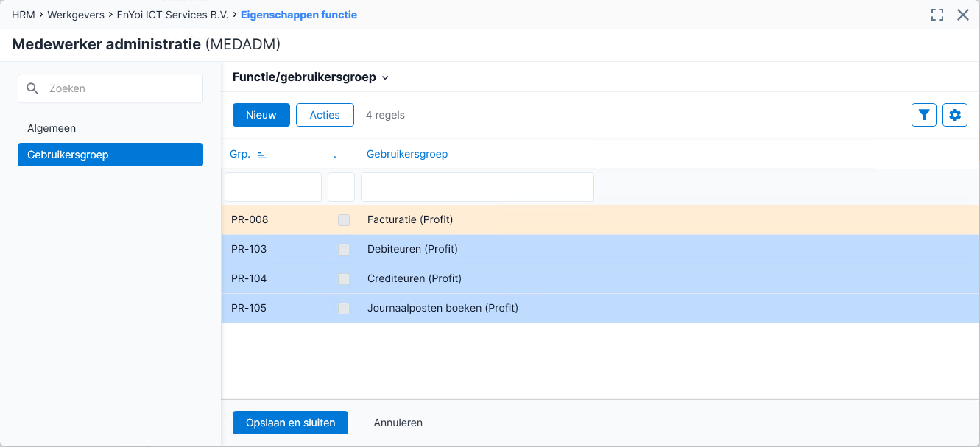Click the fullscreen expand icon

[937, 15]
